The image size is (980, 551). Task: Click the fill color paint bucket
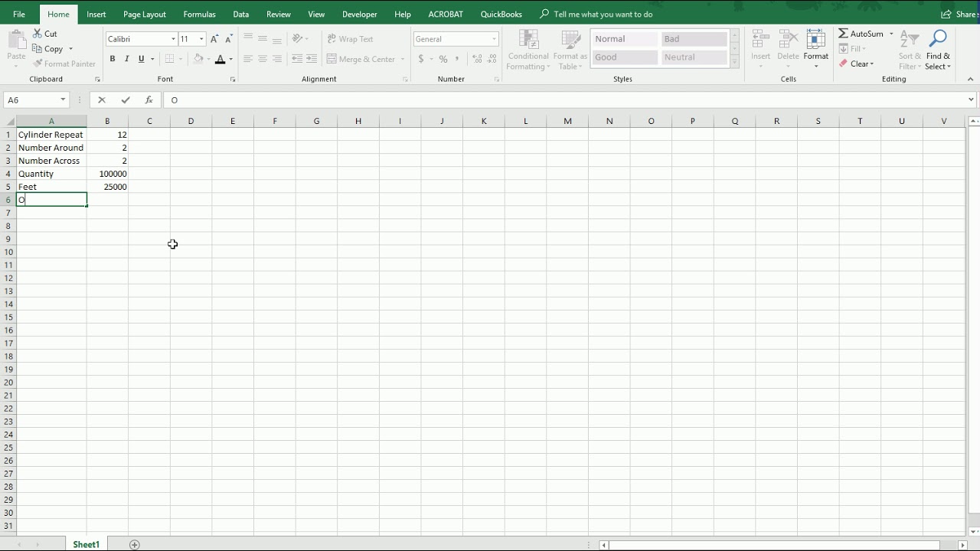(x=198, y=59)
